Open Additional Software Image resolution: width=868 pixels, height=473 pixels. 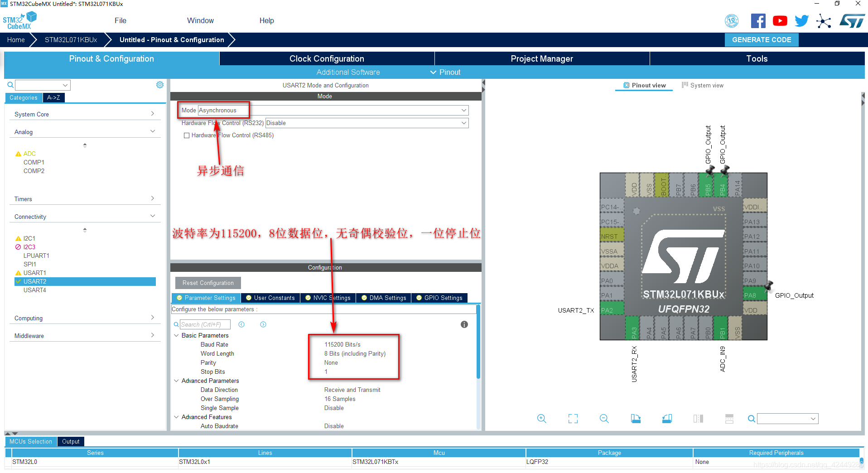coord(348,72)
